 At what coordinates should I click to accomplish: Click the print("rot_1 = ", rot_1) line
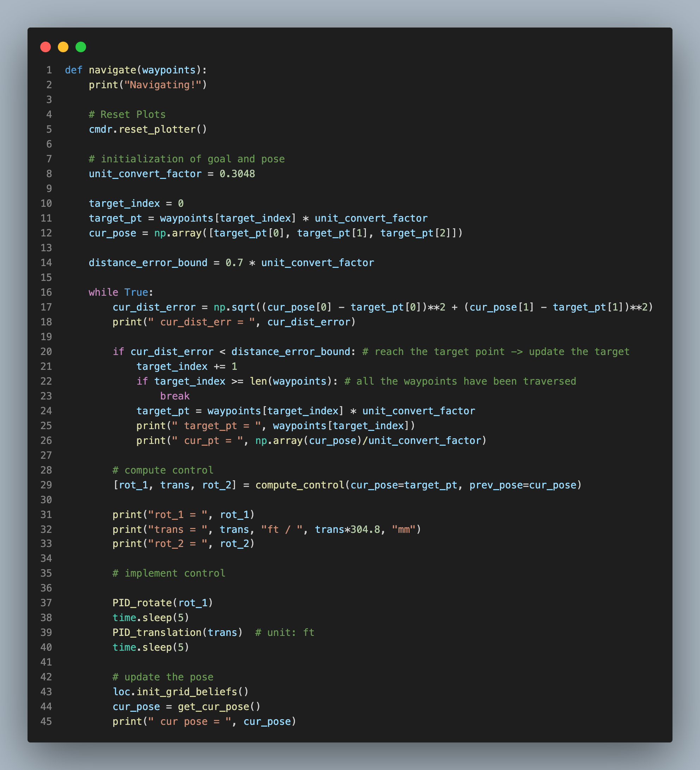pyautogui.click(x=184, y=515)
